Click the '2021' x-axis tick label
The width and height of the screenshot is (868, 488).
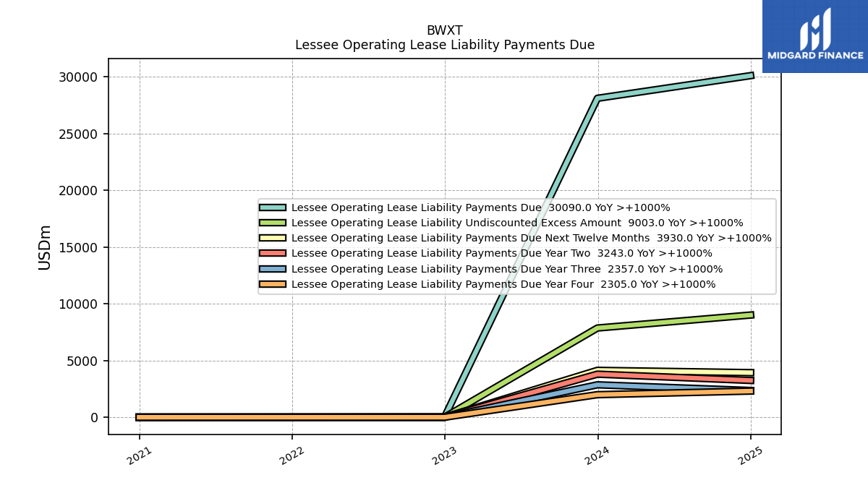[x=140, y=455]
